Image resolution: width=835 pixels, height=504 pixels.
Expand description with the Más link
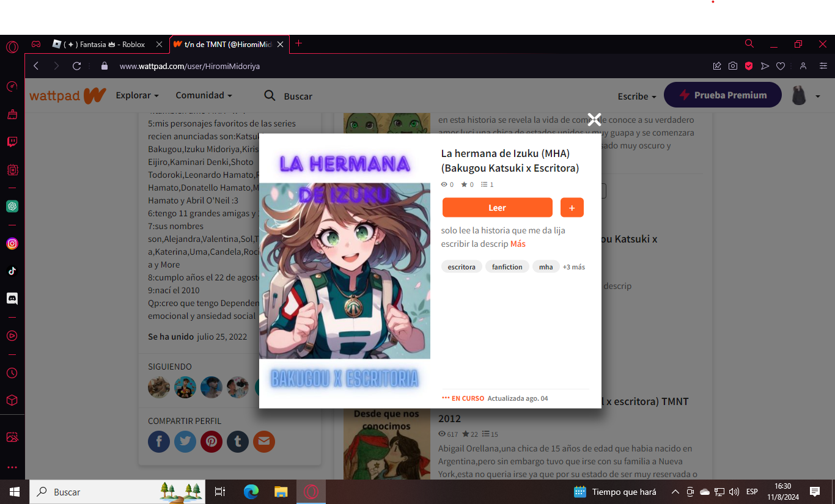pyautogui.click(x=518, y=244)
